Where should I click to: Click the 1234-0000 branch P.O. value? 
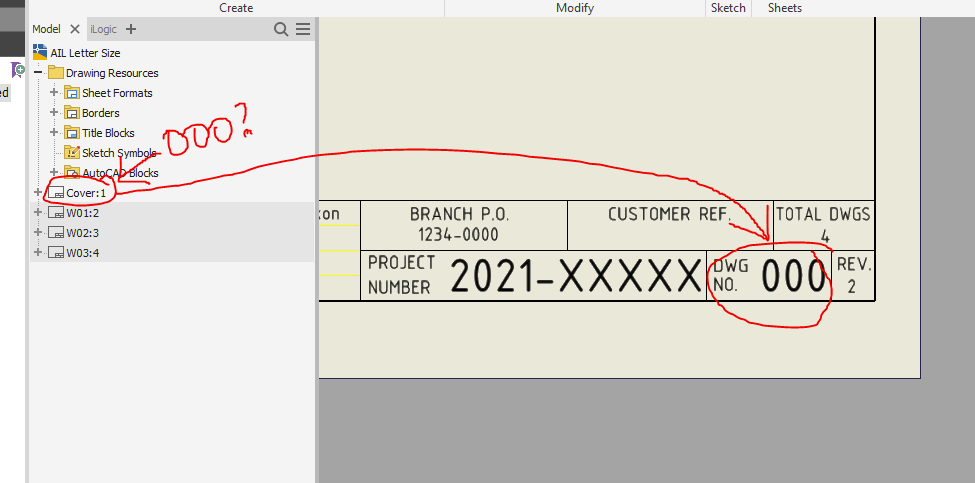(459, 235)
